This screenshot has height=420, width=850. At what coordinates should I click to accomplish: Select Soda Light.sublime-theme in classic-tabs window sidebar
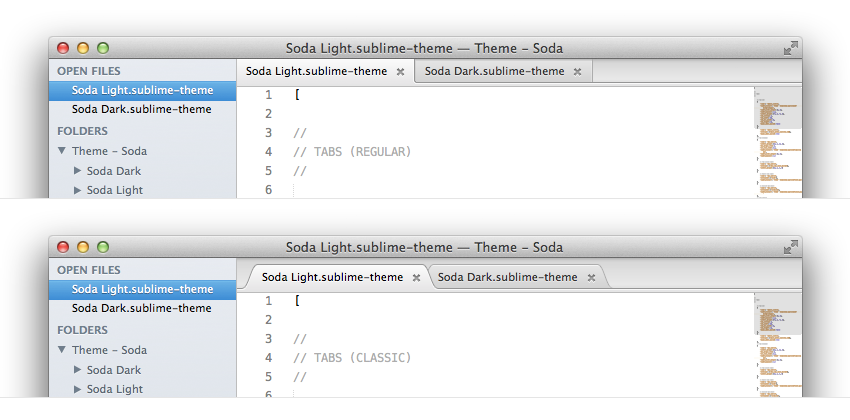click(x=141, y=289)
